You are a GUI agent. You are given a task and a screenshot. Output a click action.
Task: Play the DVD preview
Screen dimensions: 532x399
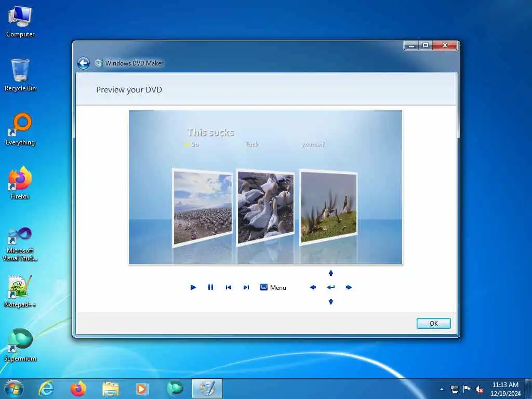coord(193,287)
